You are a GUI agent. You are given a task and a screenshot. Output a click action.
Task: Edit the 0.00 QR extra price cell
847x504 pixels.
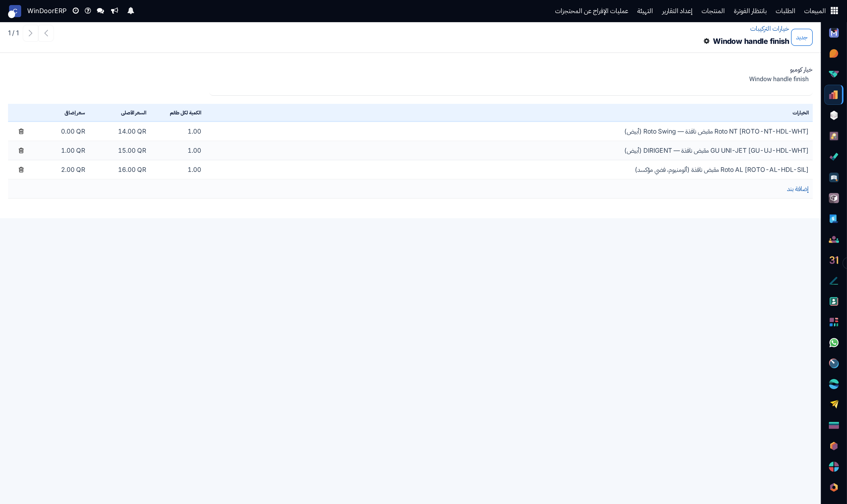coord(73,132)
